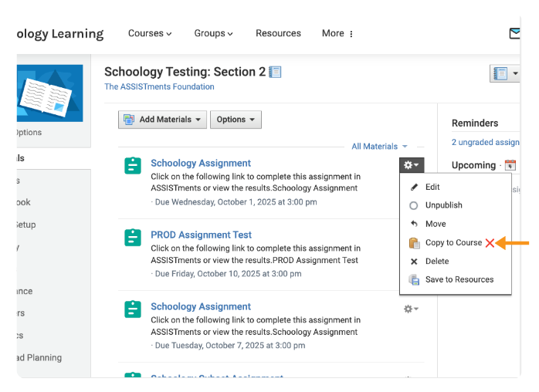Click the course notebook icon beside the title
The width and height of the screenshot is (539, 392).
coord(275,72)
